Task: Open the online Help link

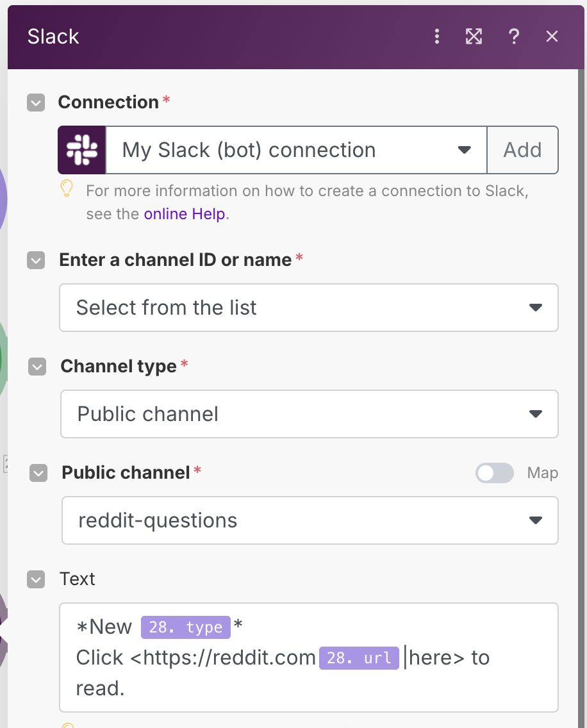Action: [x=185, y=213]
